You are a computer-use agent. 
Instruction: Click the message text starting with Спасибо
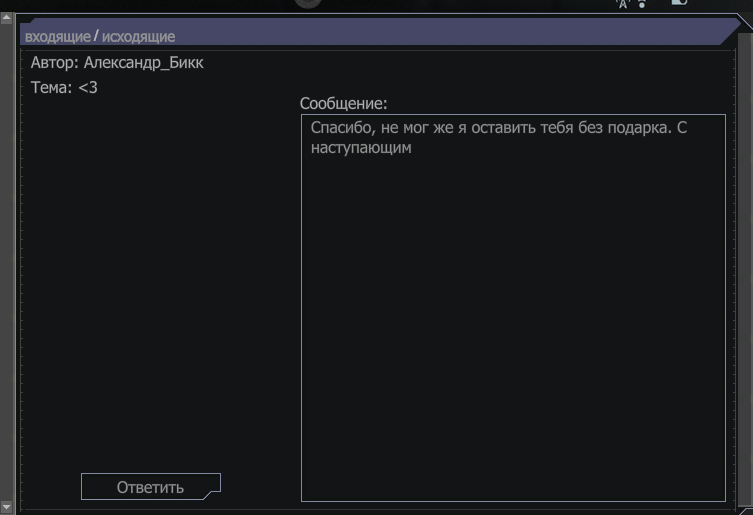[498, 137]
